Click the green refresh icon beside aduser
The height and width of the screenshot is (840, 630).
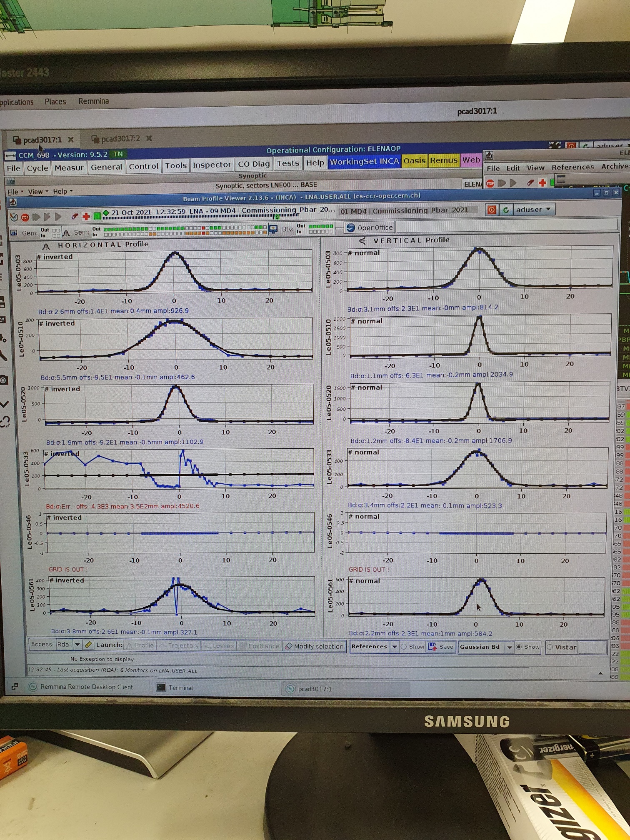point(506,210)
